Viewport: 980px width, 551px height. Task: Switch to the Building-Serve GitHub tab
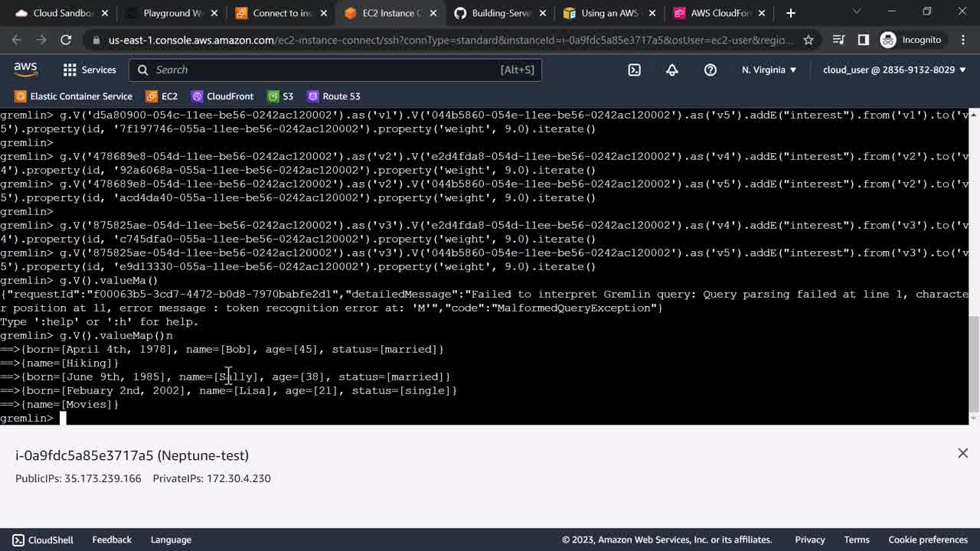pyautogui.click(x=499, y=13)
